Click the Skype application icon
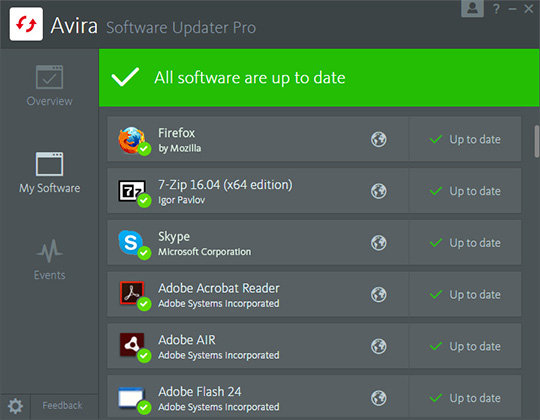540x420 pixels. (x=134, y=244)
